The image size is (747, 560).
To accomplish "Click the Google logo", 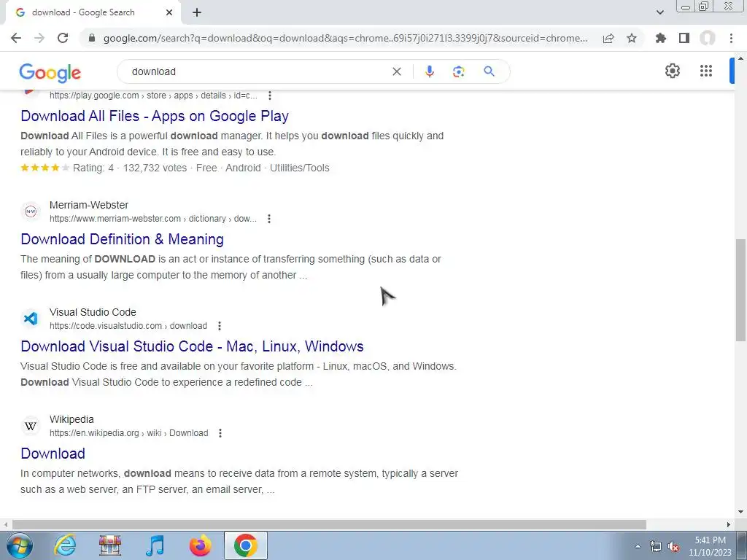I will click(x=50, y=72).
